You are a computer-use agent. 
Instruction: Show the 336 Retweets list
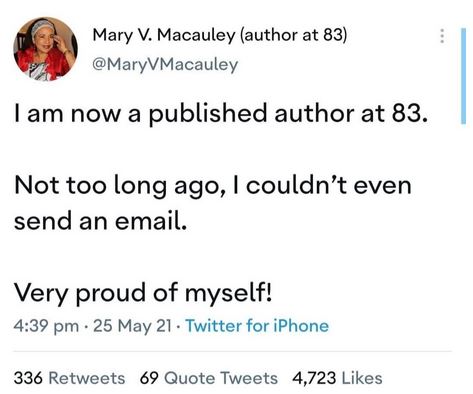[69, 378]
